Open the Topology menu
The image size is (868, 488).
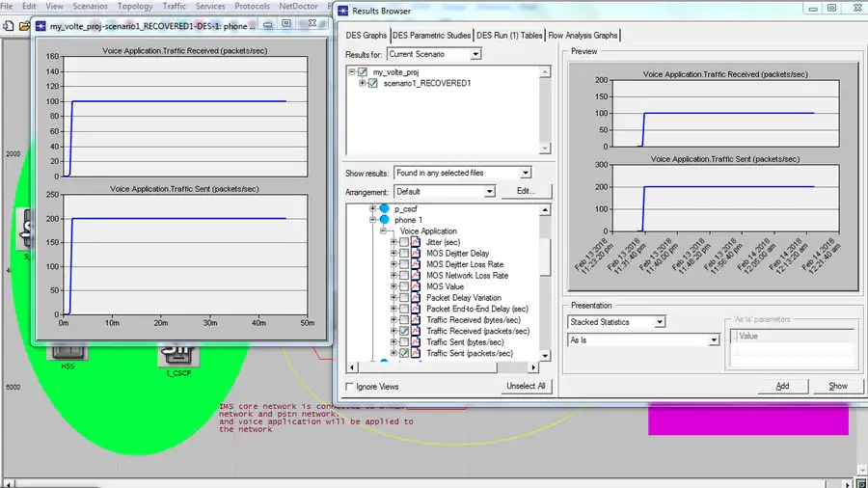tap(135, 6)
